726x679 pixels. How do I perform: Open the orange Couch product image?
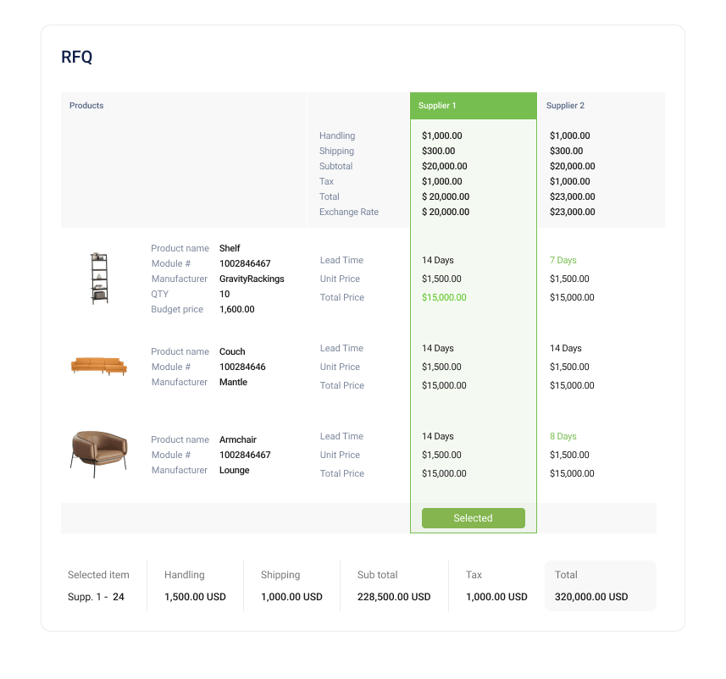(99, 366)
